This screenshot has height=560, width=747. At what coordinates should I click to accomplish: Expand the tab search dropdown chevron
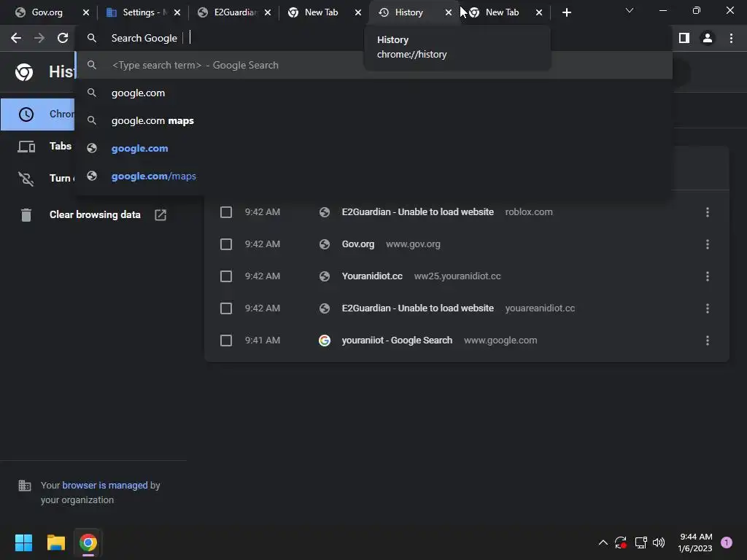[x=630, y=10]
